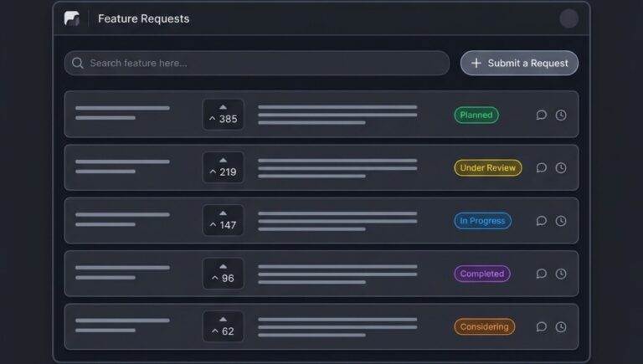Focus the Search feature here field

click(257, 63)
